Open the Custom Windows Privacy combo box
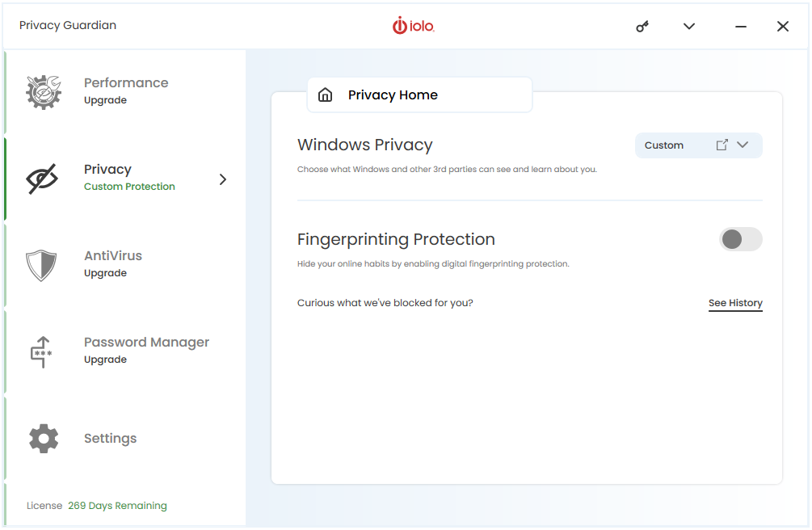The width and height of the screenshot is (812, 530). point(699,145)
